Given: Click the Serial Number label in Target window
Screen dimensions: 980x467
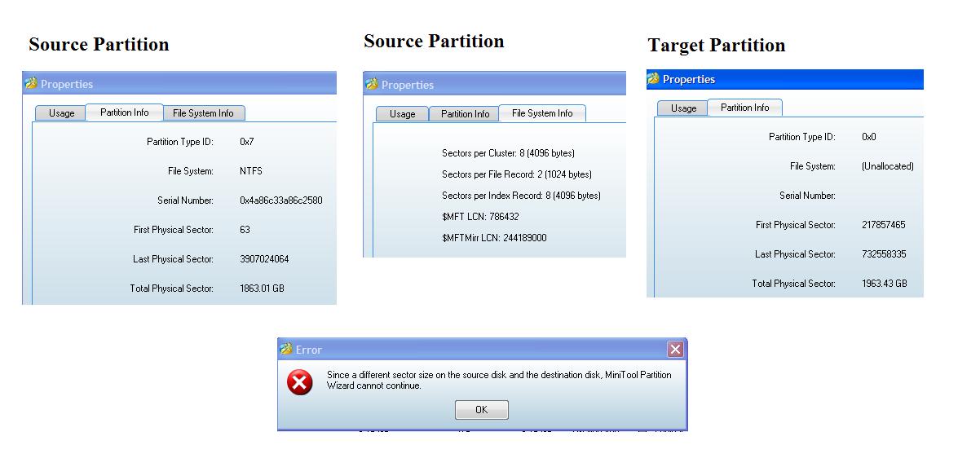Looking at the screenshot, I should (x=807, y=196).
